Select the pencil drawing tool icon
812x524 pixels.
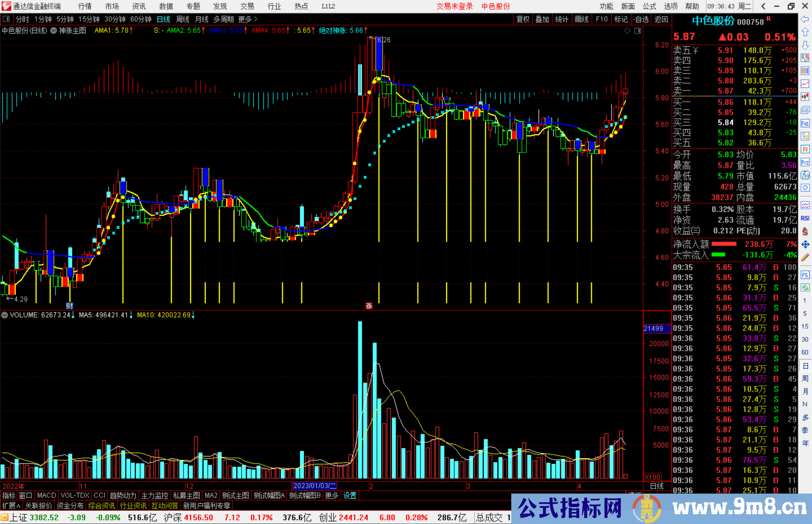point(805,257)
